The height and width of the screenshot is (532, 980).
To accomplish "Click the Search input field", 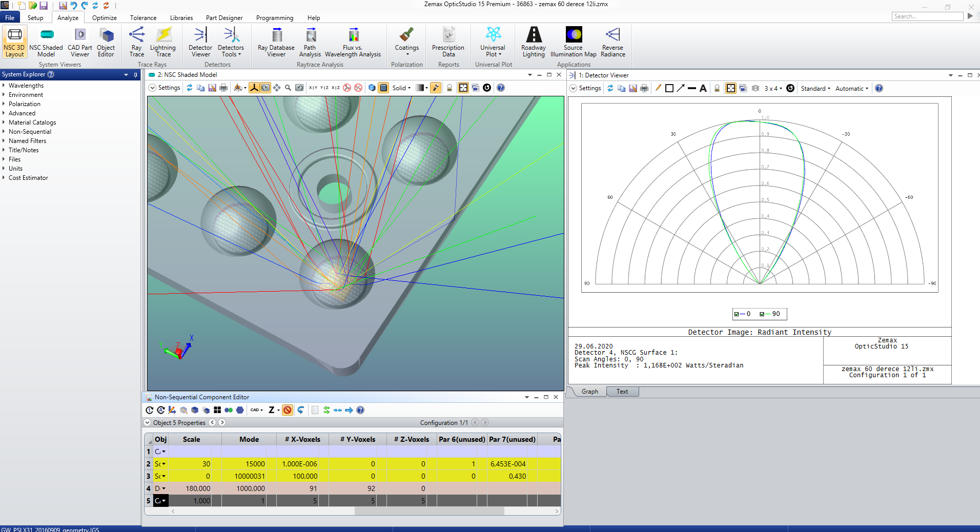I will (927, 16).
